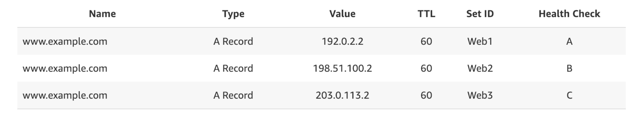The image size is (644, 120).
Task: Select health check A cell
Action: click(x=569, y=41)
